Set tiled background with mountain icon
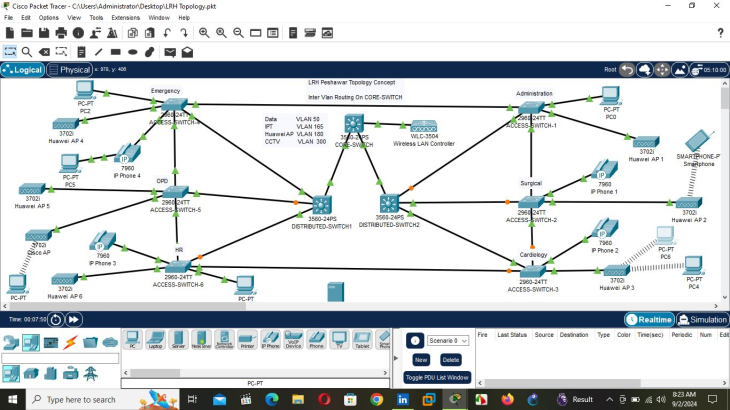The image size is (730, 410). tap(680, 70)
